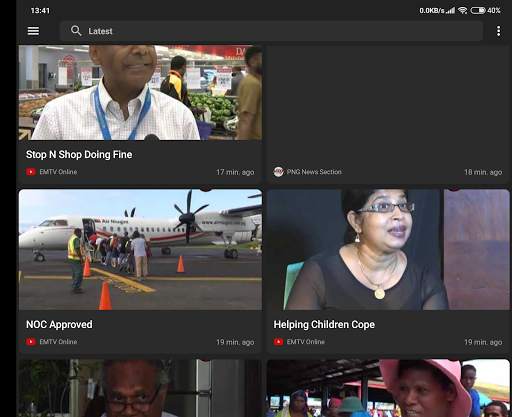Select EMTV Online under Helping Children Cope
This screenshot has width=512, height=417.
point(306,342)
